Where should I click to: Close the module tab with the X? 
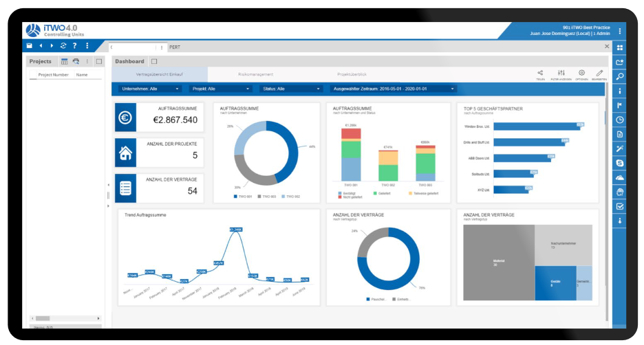click(607, 46)
